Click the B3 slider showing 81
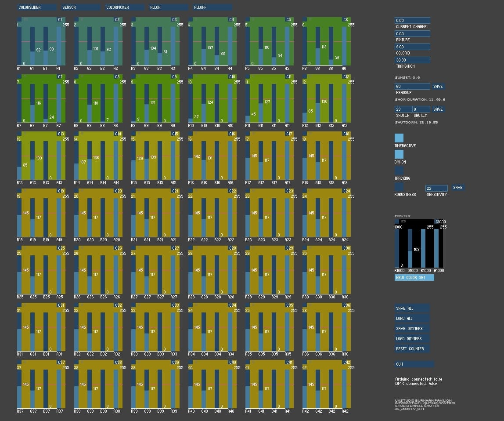The image size is (504, 421). click(159, 46)
